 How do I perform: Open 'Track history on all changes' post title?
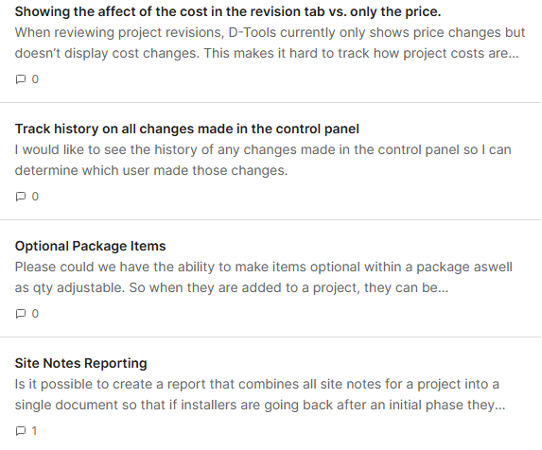tap(187, 129)
